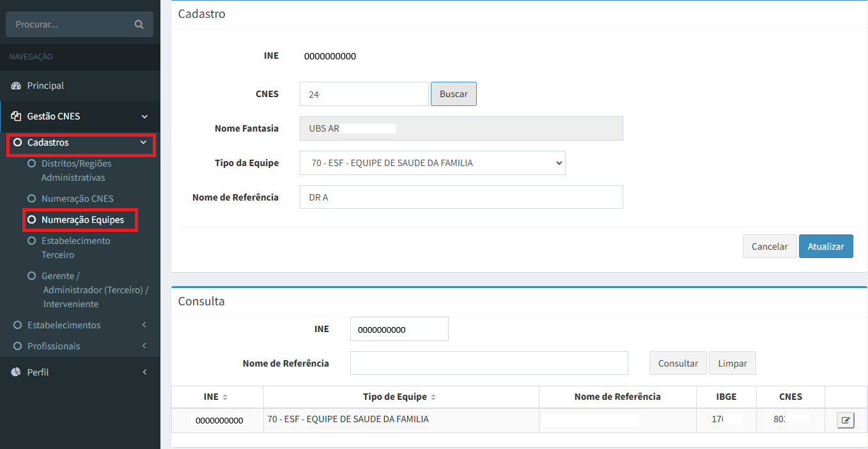Collapse the Gestão CNES menu chevron

pyautogui.click(x=144, y=117)
